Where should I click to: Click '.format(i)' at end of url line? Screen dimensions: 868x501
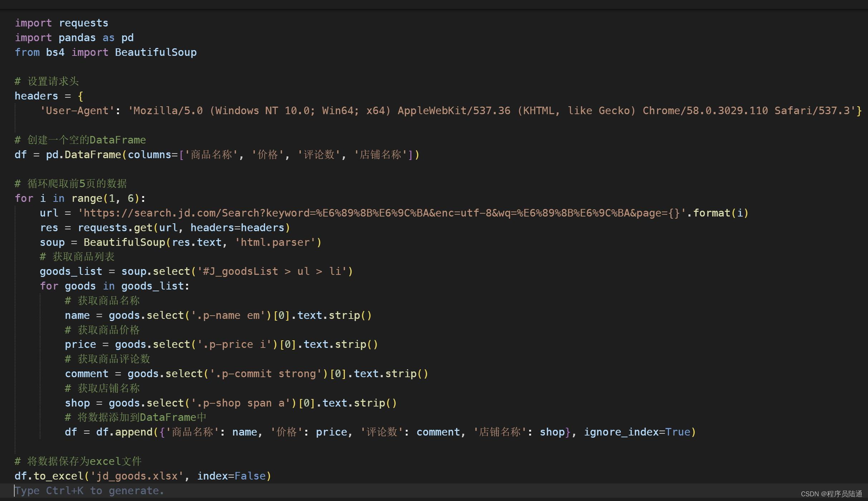point(718,213)
